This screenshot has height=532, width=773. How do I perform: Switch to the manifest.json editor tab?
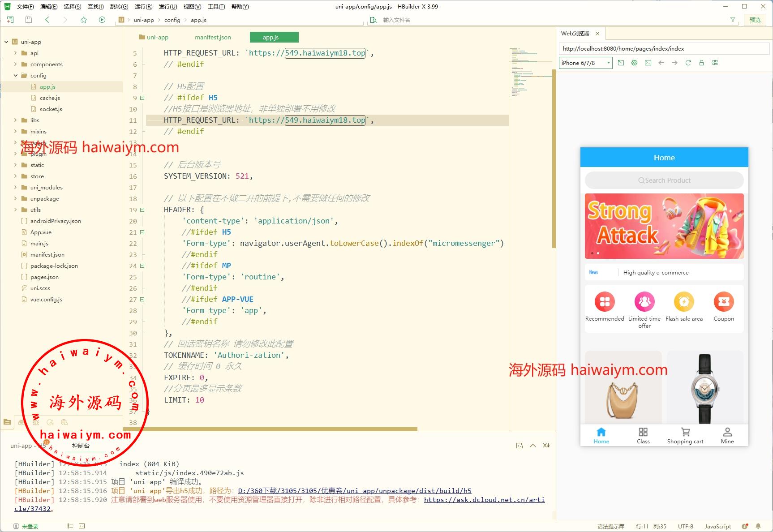[213, 37]
